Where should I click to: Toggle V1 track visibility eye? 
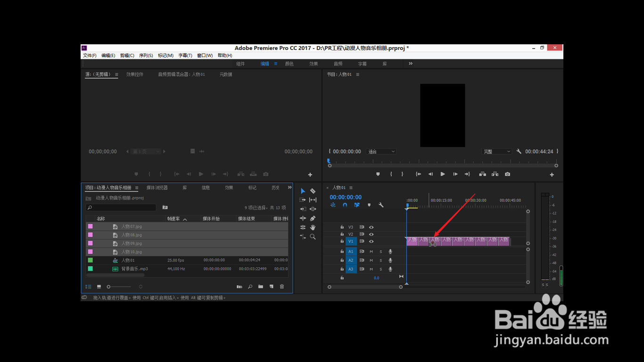pos(371,241)
